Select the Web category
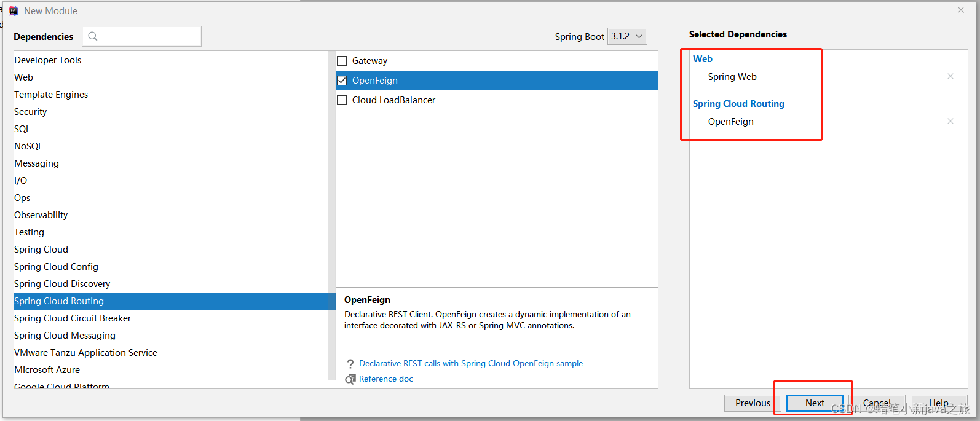This screenshot has width=980, height=421. click(x=171, y=77)
